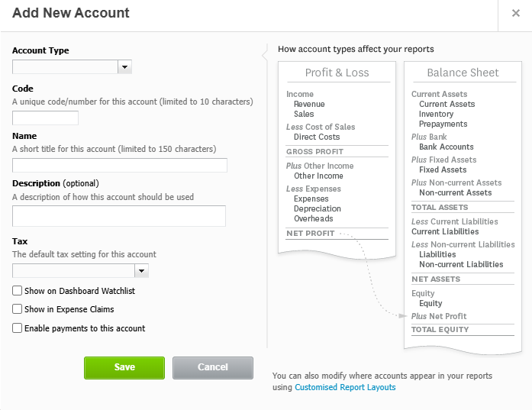Click the Bank Accounts entry in Balance Sheet
This screenshot has width=532, height=410.
447,147
